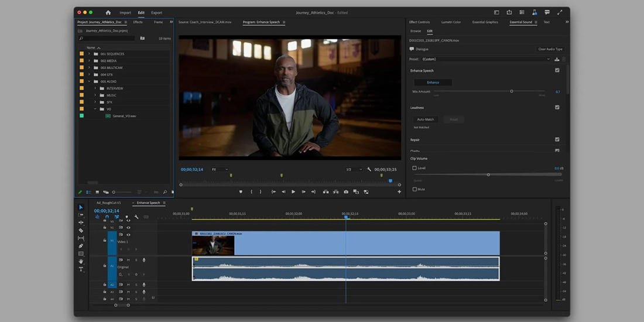The width and height of the screenshot is (644, 322).
Task: Go to Home screen
Action: [x=108, y=13]
